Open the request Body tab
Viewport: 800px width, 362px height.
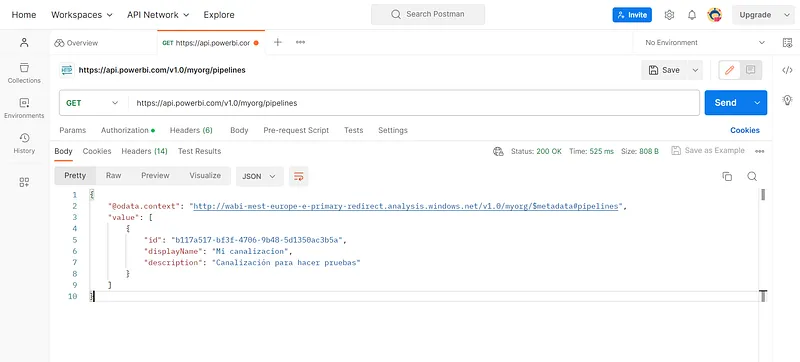pos(239,131)
